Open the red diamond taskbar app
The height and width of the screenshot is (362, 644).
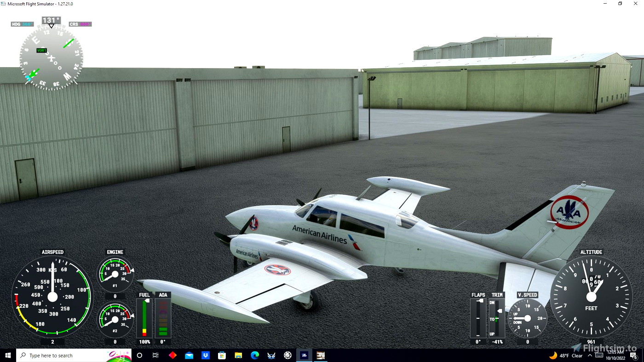(x=172, y=355)
